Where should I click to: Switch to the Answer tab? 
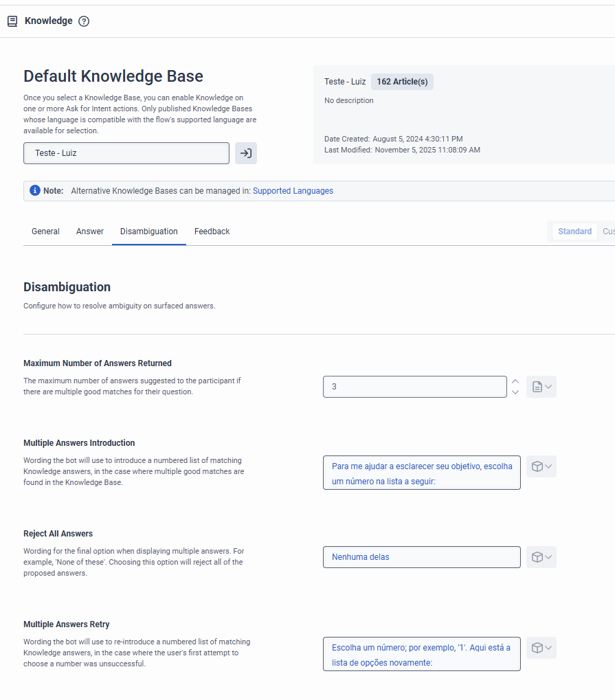pyautogui.click(x=90, y=232)
